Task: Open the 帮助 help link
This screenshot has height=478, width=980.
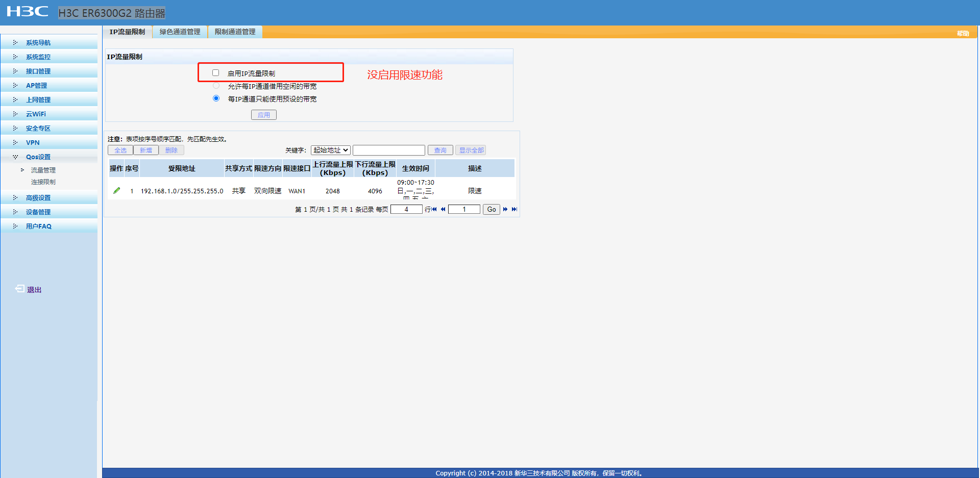Action: [963, 33]
